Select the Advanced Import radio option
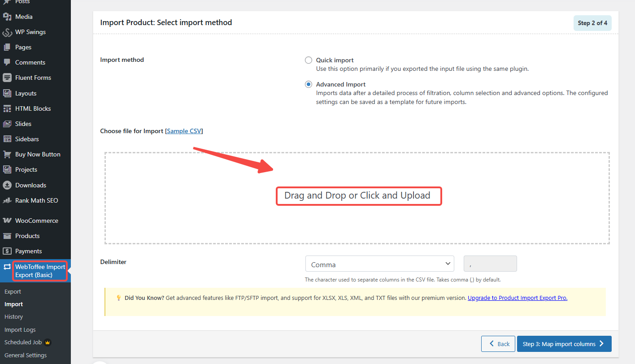 pos(309,84)
